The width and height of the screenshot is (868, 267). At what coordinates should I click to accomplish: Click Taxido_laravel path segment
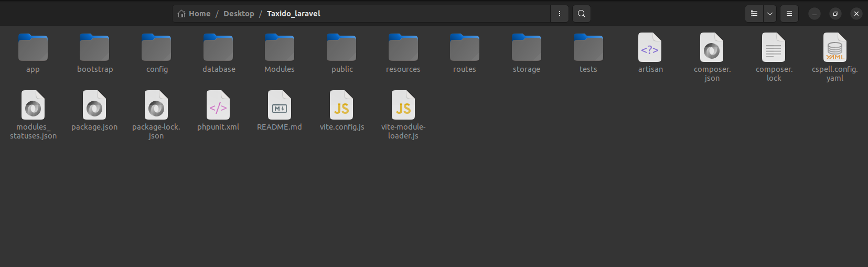(x=293, y=14)
